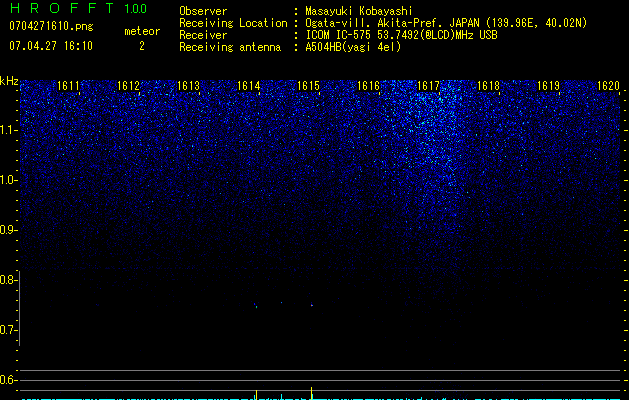Image resolution: width=629 pixels, height=400 pixels.
Task: Click the 0.9 frequency axis label
Action: pos(8,230)
